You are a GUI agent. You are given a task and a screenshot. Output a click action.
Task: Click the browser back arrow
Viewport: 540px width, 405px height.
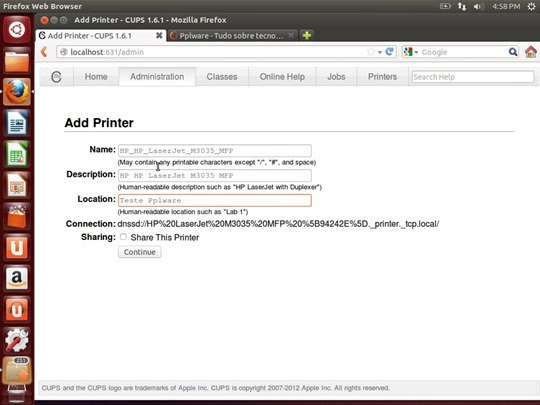pos(44,52)
